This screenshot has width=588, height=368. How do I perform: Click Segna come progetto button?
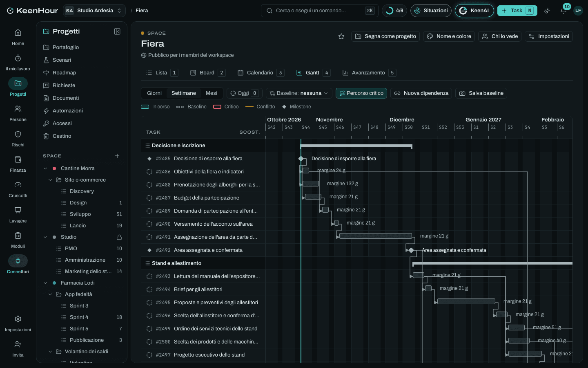(385, 36)
